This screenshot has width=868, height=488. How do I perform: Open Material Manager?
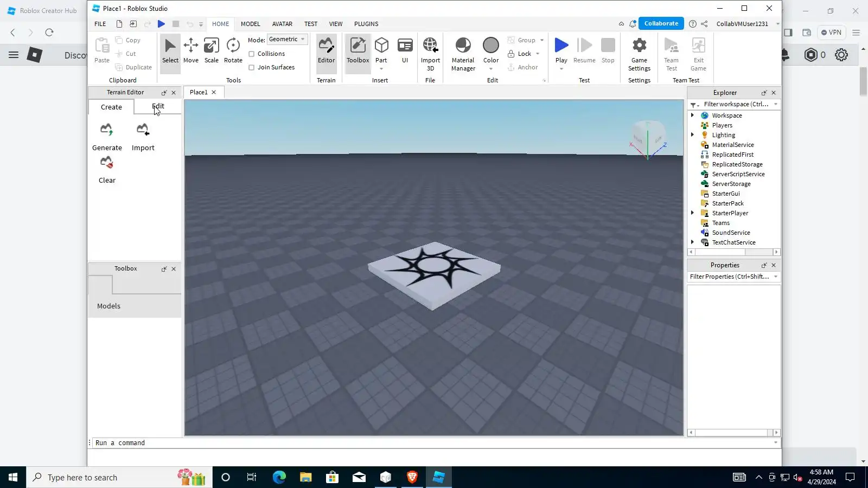pos(463,54)
